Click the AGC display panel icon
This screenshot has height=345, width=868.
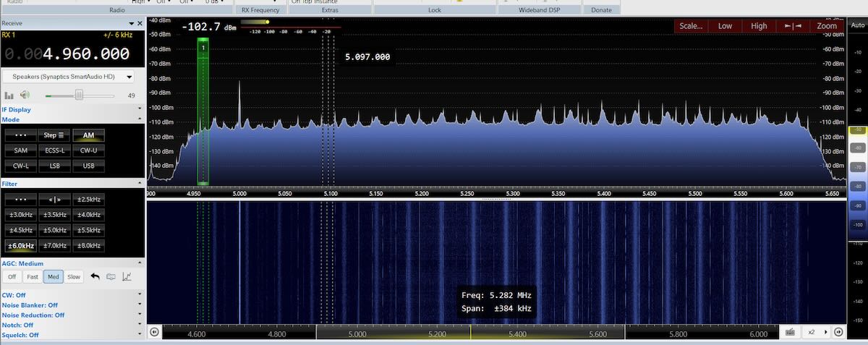[x=111, y=276]
